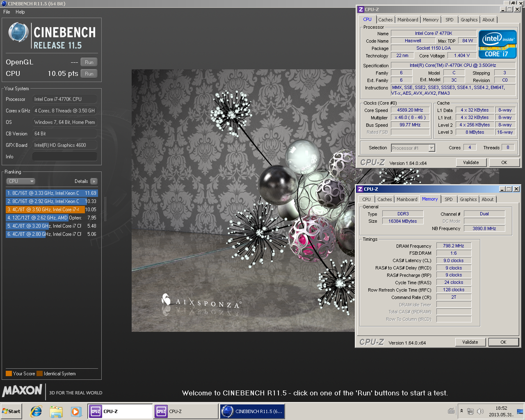Switch to first CPU-Z taskbar button
This screenshot has width=525, height=420.
tap(120, 411)
